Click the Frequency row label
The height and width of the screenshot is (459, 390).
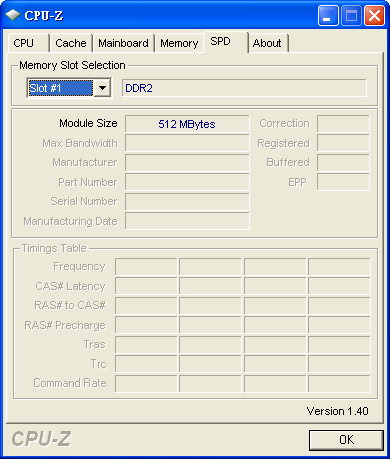click(x=79, y=266)
